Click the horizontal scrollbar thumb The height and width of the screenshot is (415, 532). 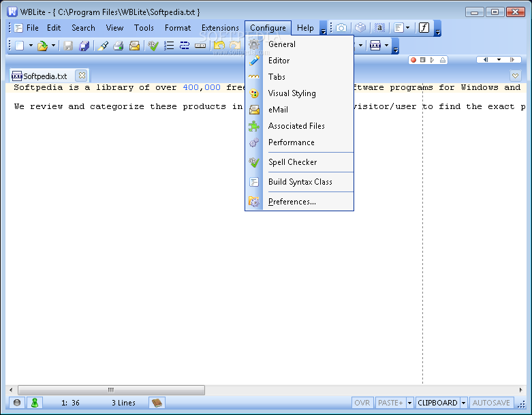point(111,390)
